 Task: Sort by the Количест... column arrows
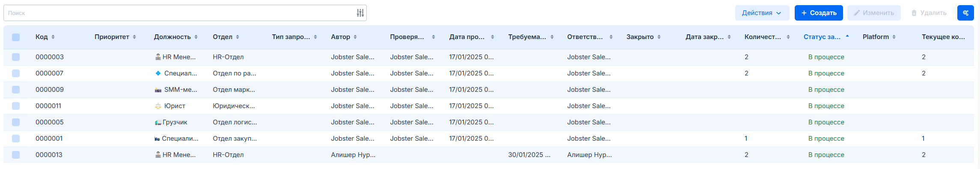point(788,37)
